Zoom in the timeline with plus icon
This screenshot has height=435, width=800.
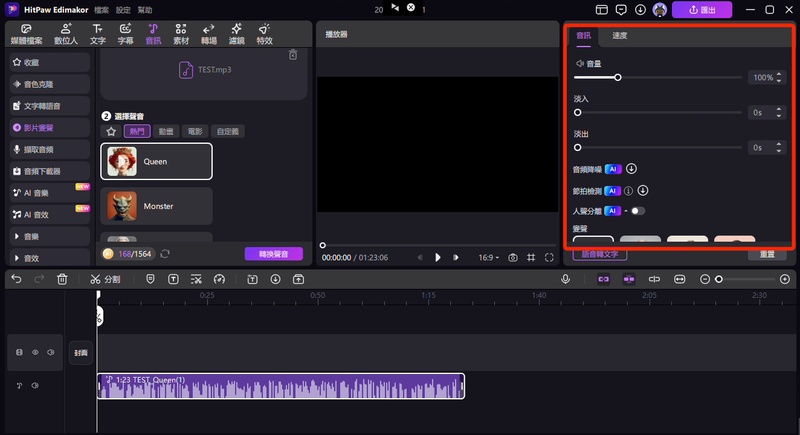pyautogui.click(x=785, y=279)
